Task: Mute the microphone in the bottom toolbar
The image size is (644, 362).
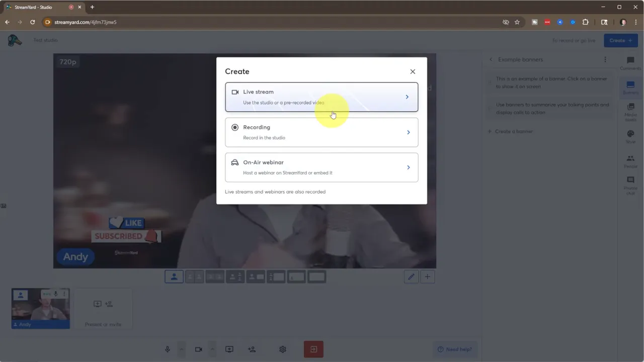Action: (x=167, y=349)
